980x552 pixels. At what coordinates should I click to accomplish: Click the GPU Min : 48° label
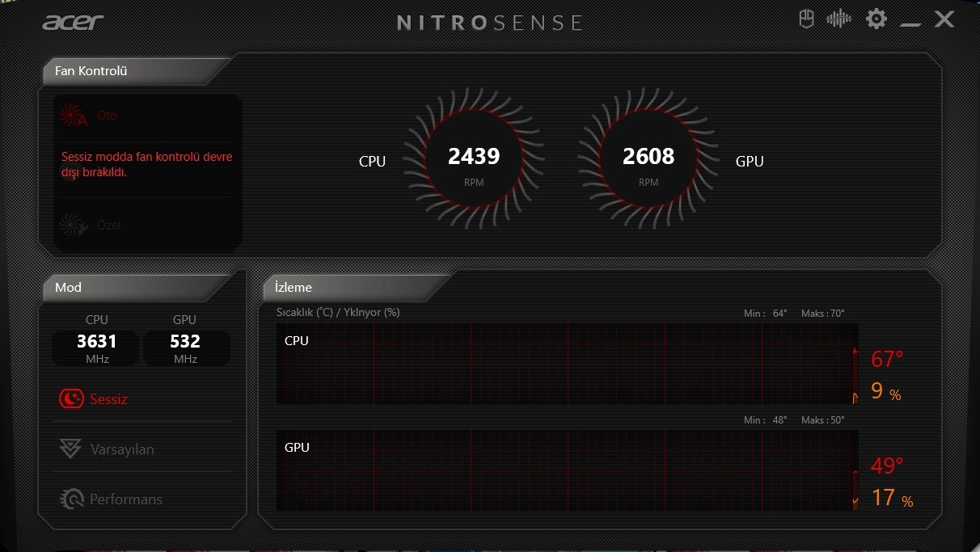coord(766,420)
